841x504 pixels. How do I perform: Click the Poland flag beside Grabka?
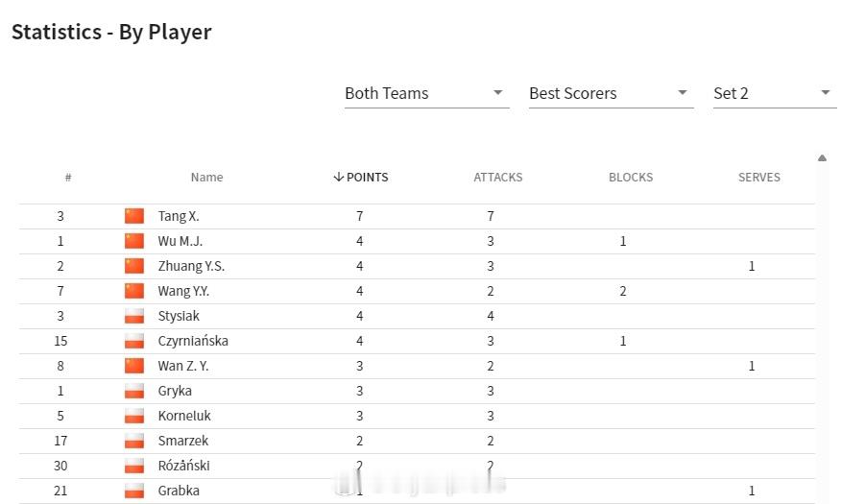tap(134, 491)
